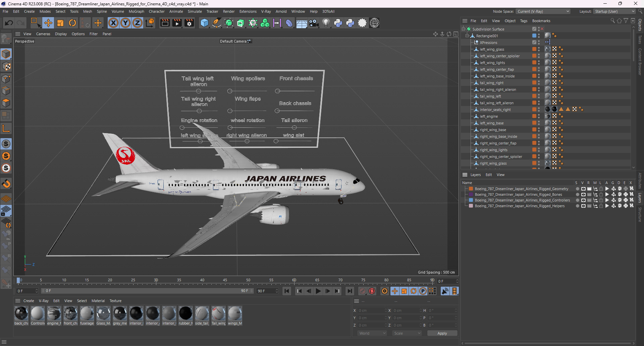644x346 pixels.
Task: Open the Bookmarks menu in Objects panel
Action: tap(541, 21)
